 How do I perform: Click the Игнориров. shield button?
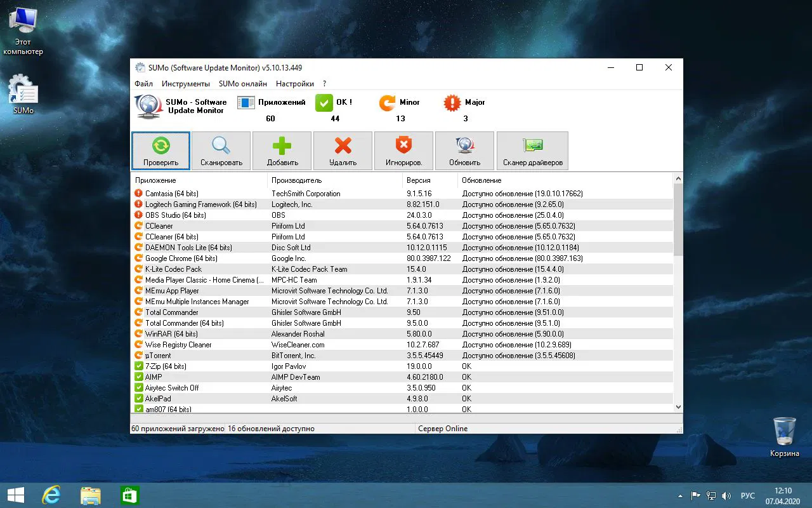click(404, 150)
